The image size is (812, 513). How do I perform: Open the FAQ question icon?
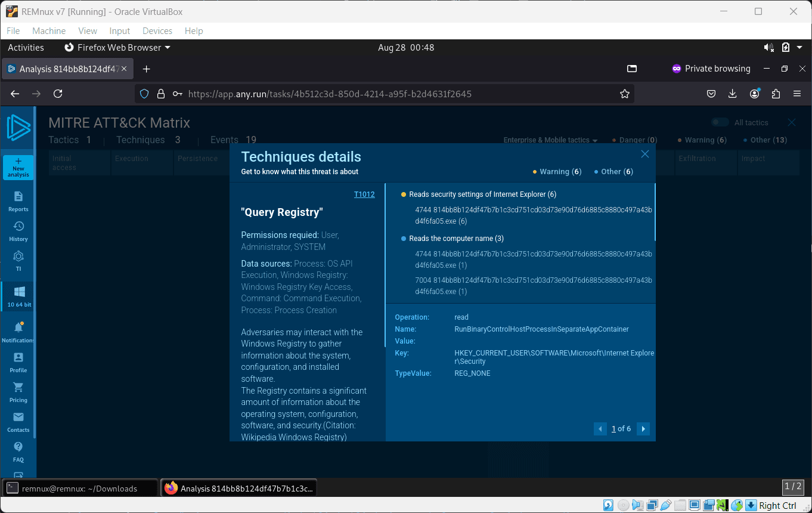pyautogui.click(x=18, y=452)
